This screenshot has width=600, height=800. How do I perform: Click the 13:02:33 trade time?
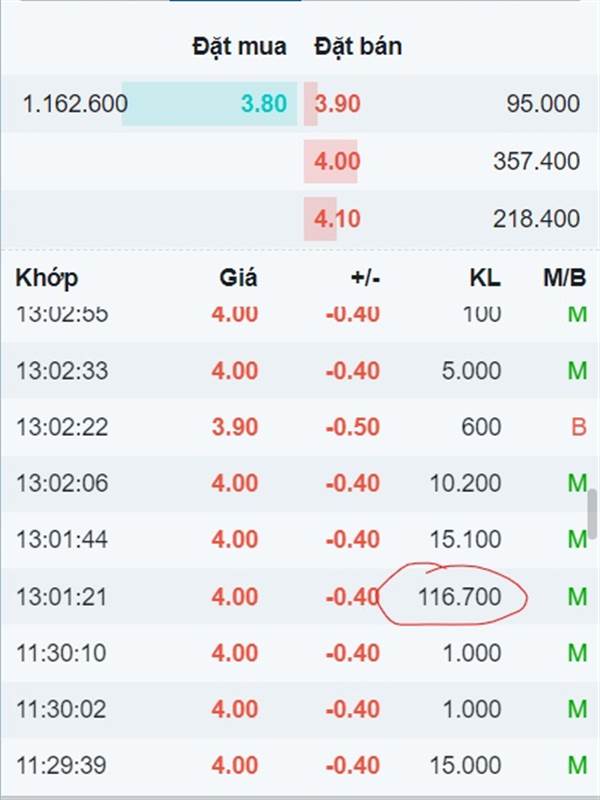click(x=62, y=370)
